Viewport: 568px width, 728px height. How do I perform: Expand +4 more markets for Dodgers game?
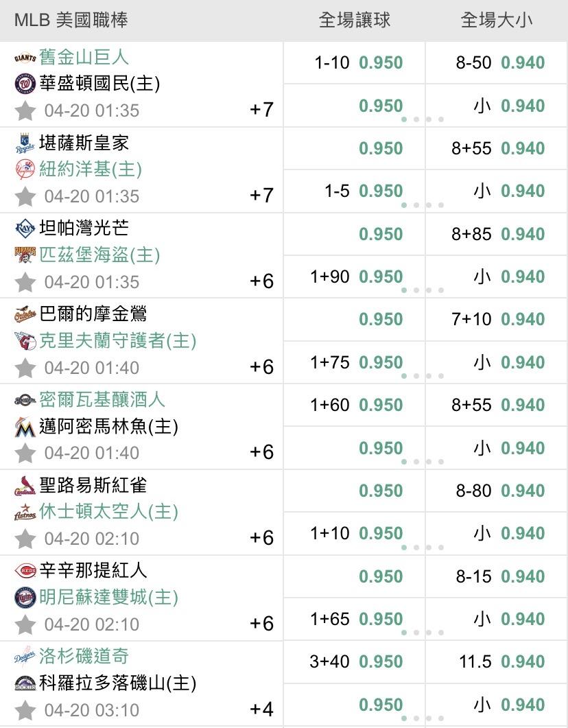[262, 709]
